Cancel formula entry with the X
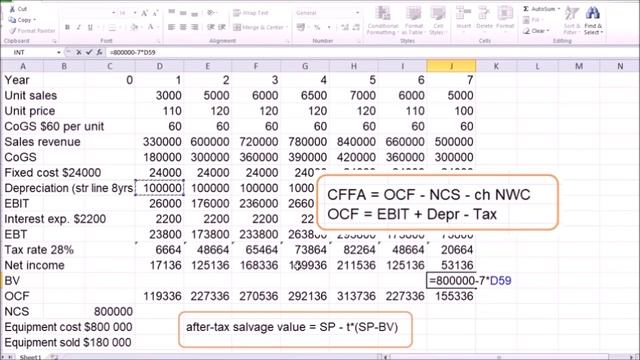Screen dimensions: 640x360 79,52
